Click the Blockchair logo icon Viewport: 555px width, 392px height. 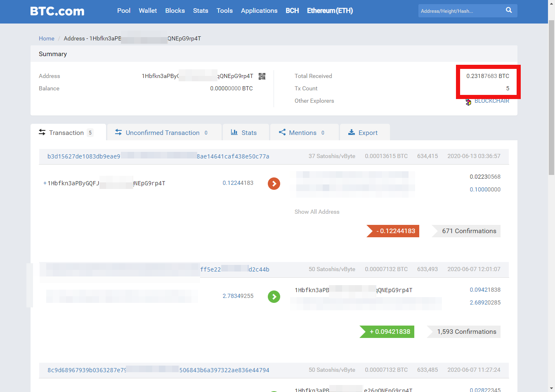click(x=468, y=102)
